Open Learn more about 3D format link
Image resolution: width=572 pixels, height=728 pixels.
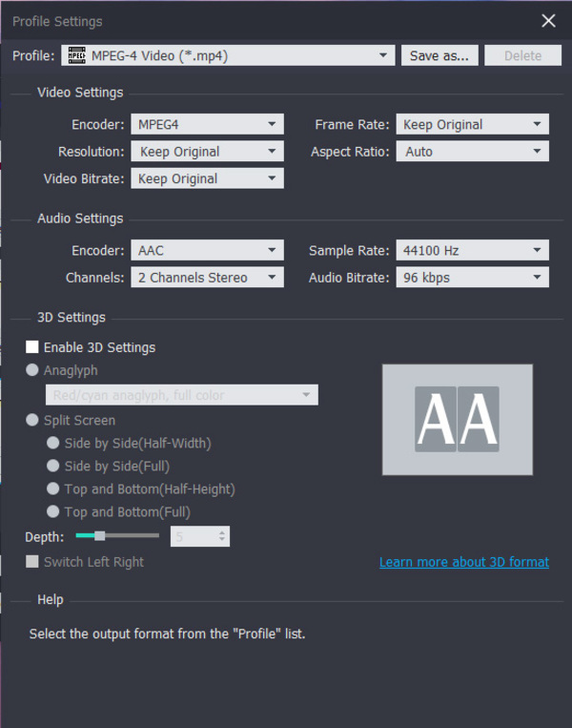pyautogui.click(x=464, y=562)
